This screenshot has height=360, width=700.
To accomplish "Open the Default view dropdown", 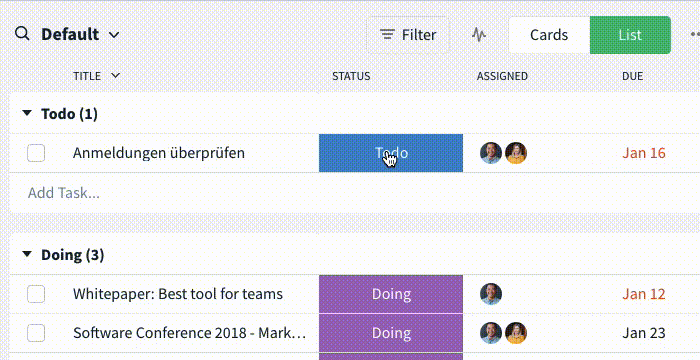I will (80, 34).
